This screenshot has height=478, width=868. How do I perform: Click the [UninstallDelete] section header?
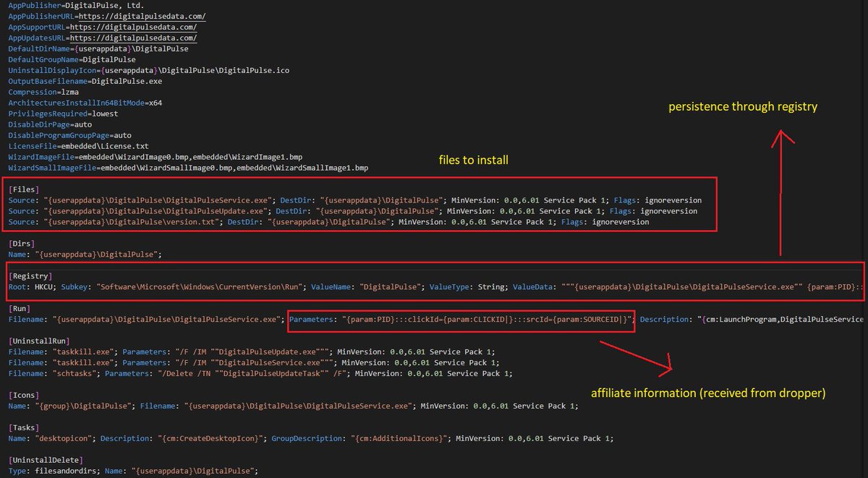[x=46, y=460]
